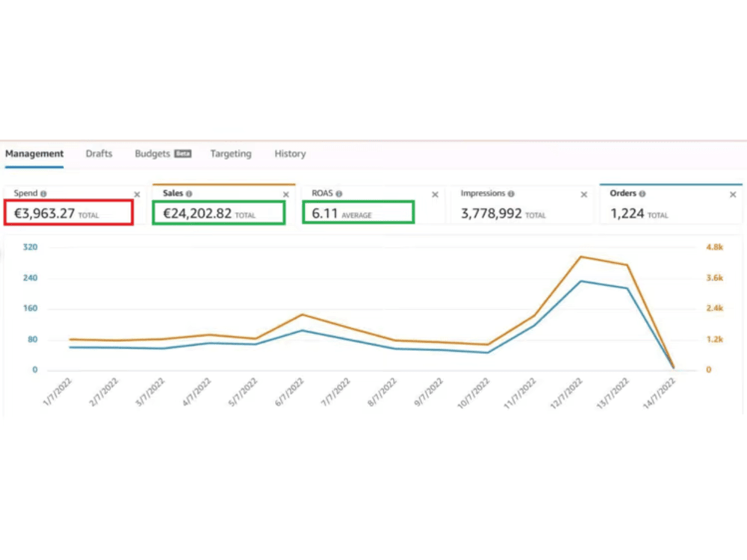Remove the Sales metric card
Viewport: 747px width, 560px height.
(286, 195)
